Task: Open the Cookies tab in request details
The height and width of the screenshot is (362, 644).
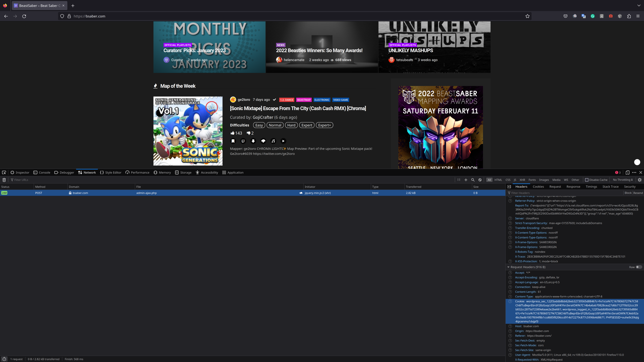Action: [538, 187]
